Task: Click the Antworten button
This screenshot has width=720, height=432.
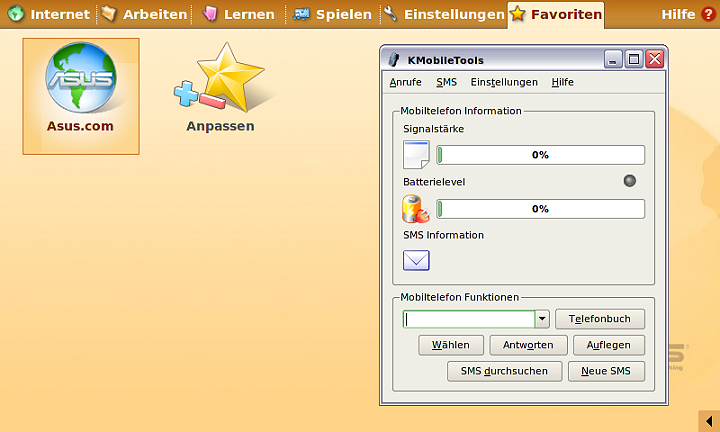Action: [x=528, y=345]
